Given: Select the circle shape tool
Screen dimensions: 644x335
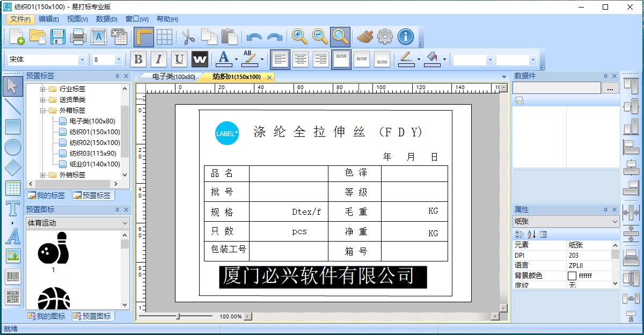Looking at the screenshot, I should (x=13, y=147).
